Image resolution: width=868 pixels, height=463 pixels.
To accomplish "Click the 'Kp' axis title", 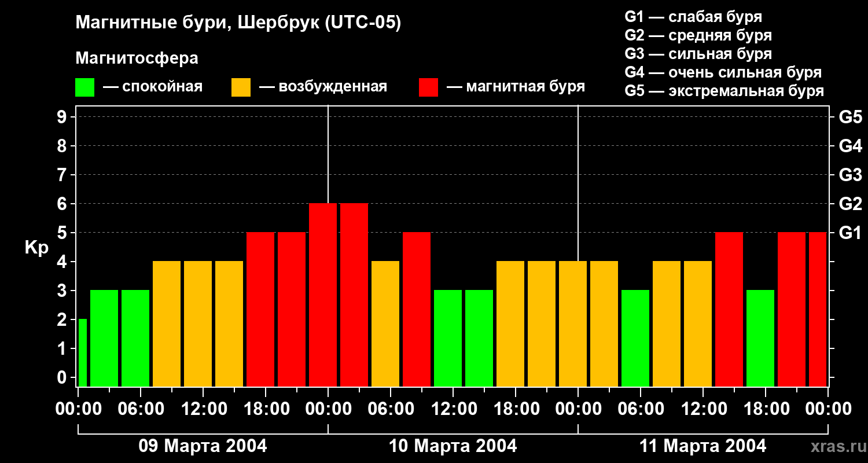I will click(37, 247).
